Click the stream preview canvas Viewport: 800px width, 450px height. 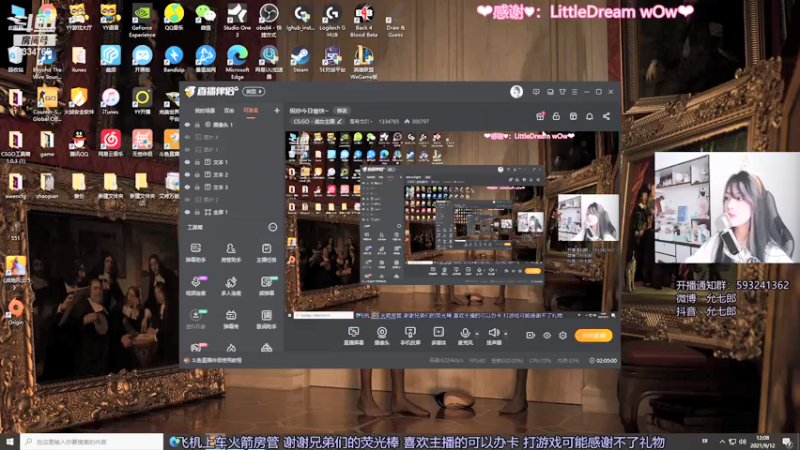[x=452, y=225]
